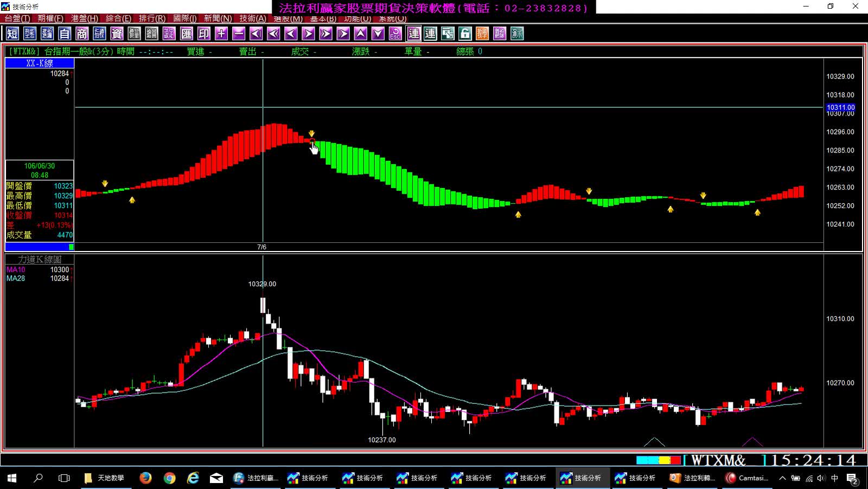Image resolution: width=868 pixels, height=489 pixels.
Task: Zoom in with the plus icon
Action: coord(221,34)
